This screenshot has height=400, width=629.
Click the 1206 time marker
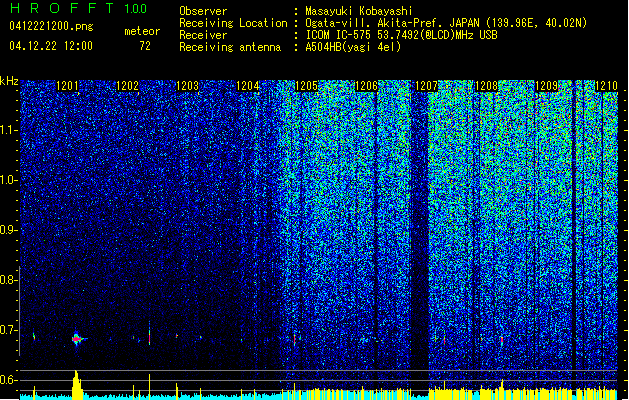367,86
